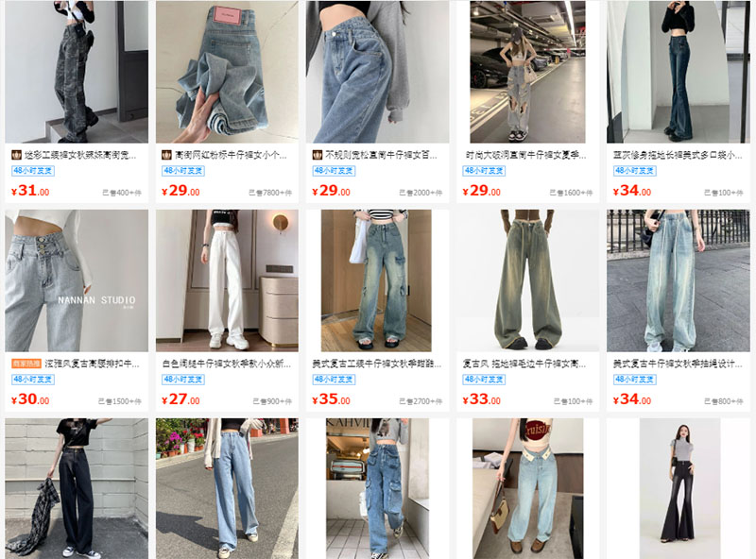This screenshot has height=559, width=756.
Task: Click the orange badge on the ¥30.00 listing
Action: tap(26, 364)
